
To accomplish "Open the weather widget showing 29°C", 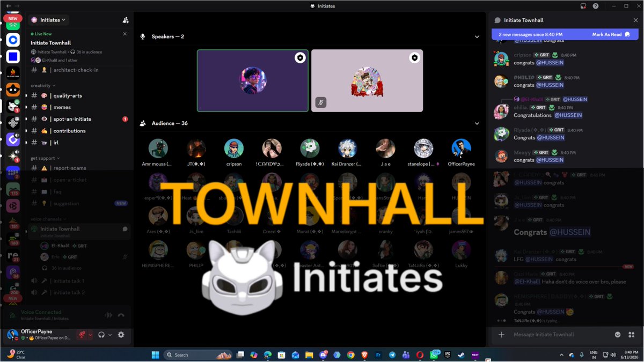I will coord(16,354).
